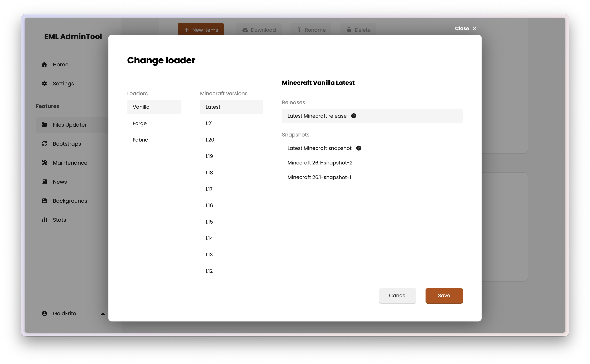This screenshot has height=364, width=590.
Task: Select the Files Updater feature
Action: click(x=69, y=125)
